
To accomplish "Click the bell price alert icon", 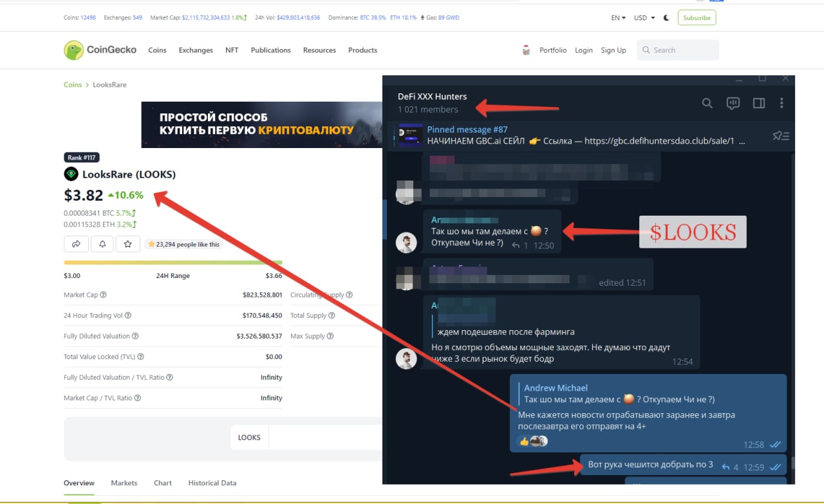I will point(102,244).
